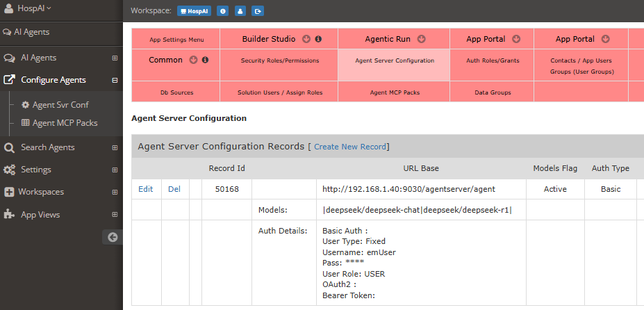Click the Configure Agents external link icon
The width and height of the screenshot is (644, 310).
tap(9, 80)
